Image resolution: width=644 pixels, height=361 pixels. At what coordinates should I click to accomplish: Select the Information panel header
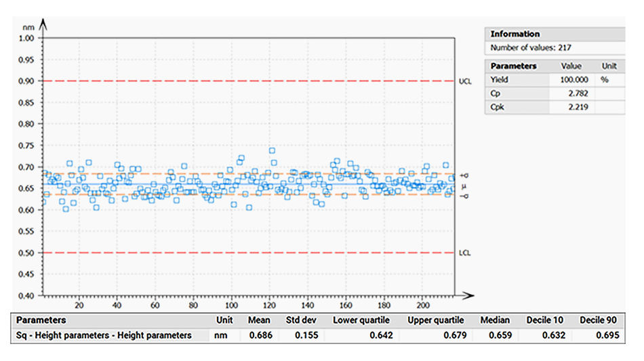pyautogui.click(x=515, y=34)
